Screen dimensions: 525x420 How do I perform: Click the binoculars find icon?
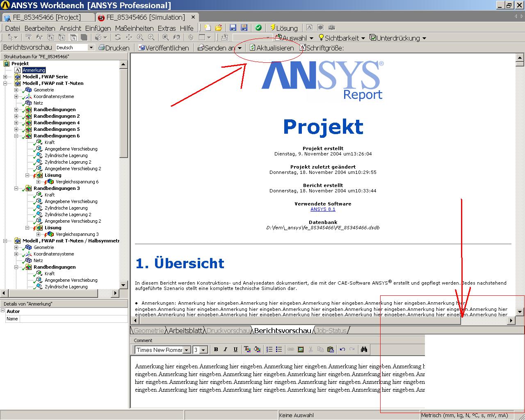(x=364, y=349)
